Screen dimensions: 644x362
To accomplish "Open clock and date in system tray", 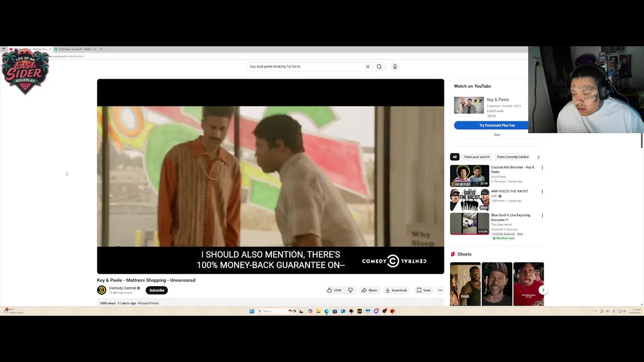I will tap(635, 311).
